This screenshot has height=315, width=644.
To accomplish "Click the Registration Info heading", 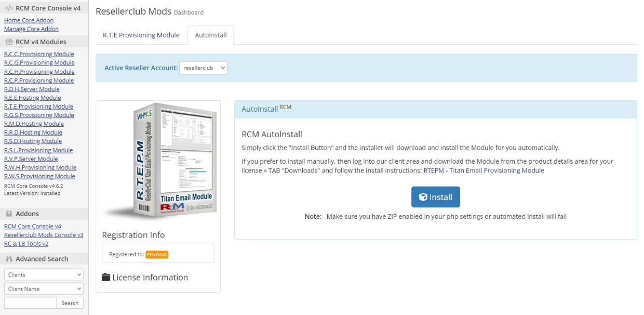I will 133,235.
